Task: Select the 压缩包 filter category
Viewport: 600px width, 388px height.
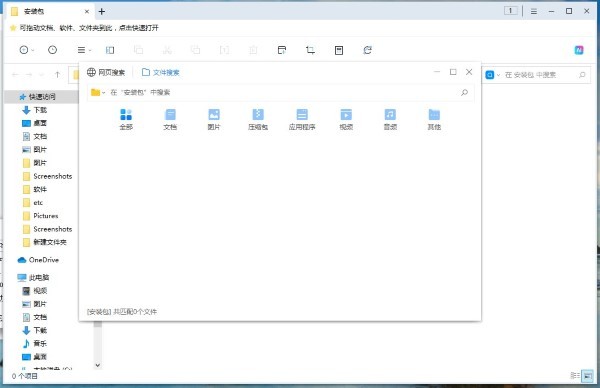Action: (258, 119)
